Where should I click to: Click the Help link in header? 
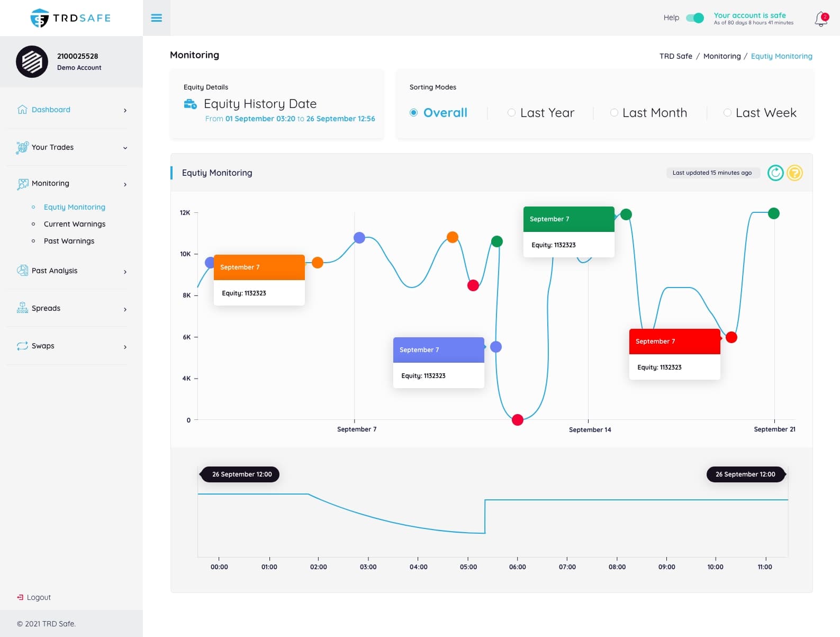pos(671,17)
